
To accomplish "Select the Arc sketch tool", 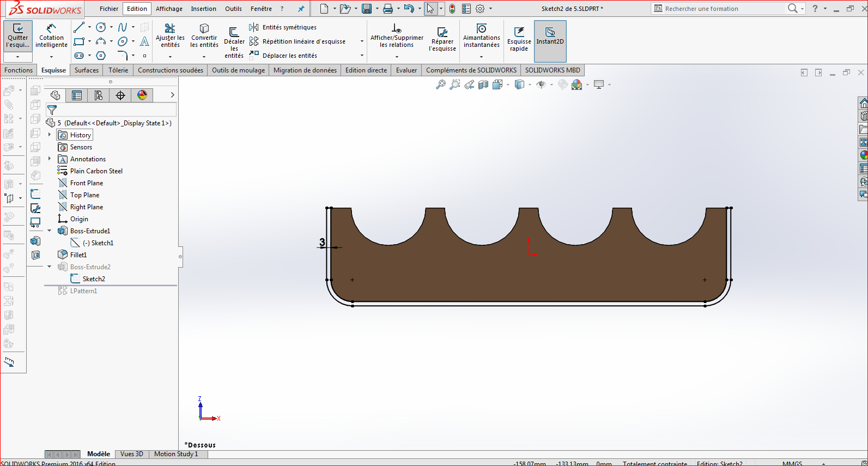I will (x=101, y=41).
